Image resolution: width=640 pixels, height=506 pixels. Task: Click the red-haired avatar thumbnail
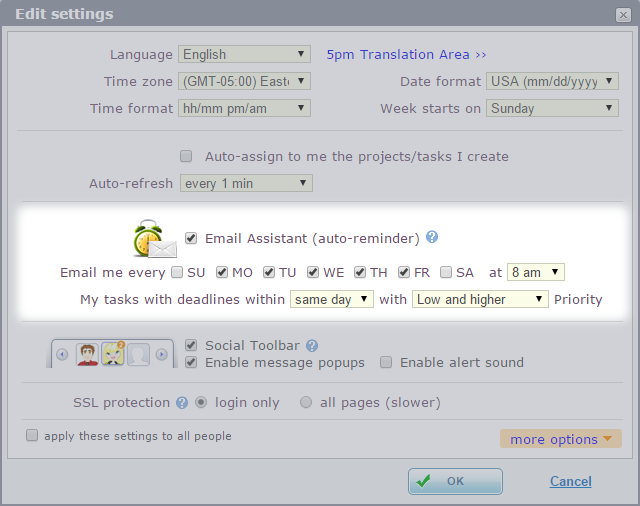[87, 354]
